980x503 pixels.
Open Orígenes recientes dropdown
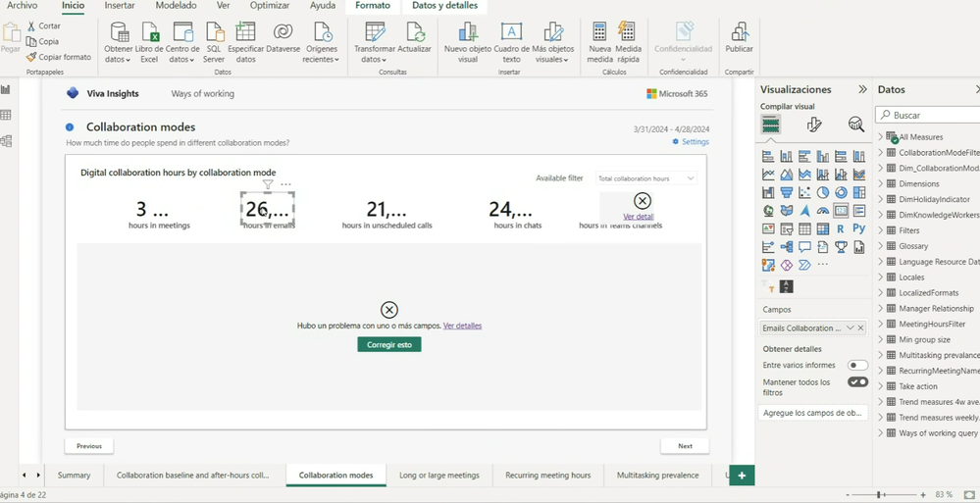point(321,40)
